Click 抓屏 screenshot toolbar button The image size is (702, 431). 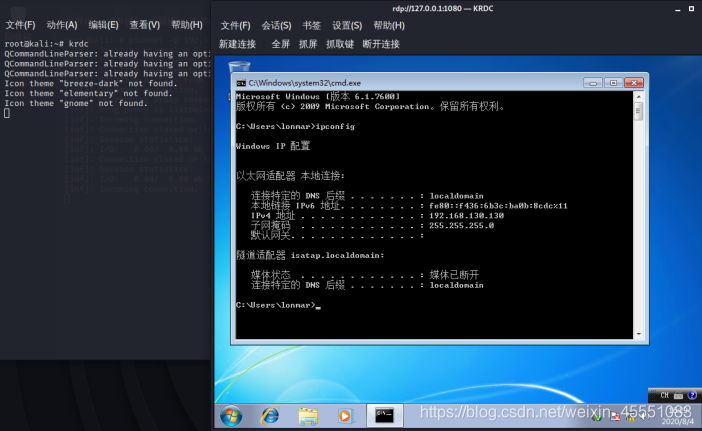(x=308, y=44)
